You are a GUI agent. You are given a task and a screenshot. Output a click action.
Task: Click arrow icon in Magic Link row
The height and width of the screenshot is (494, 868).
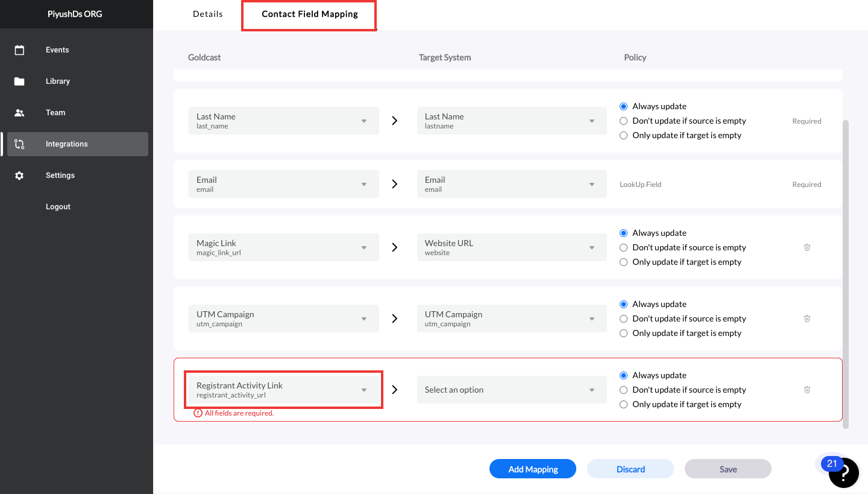(x=395, y=247)
